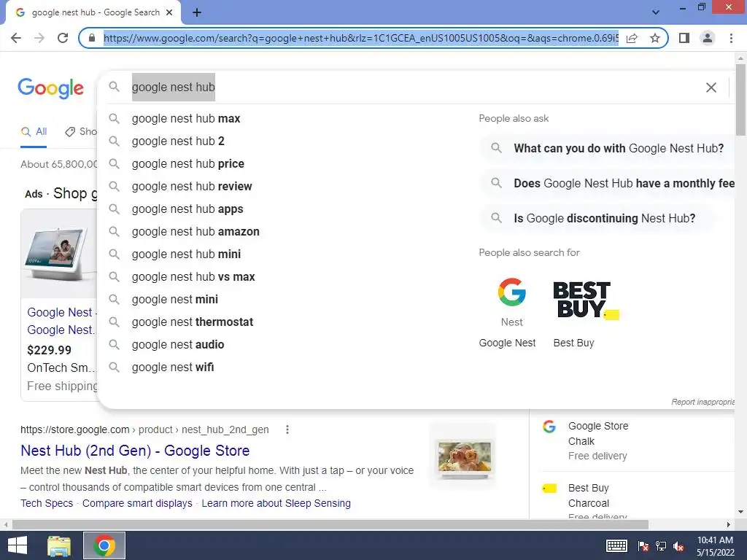Click the horizontal scrollbar thumb
Screen dimensions: 747x560
point(330,525)
